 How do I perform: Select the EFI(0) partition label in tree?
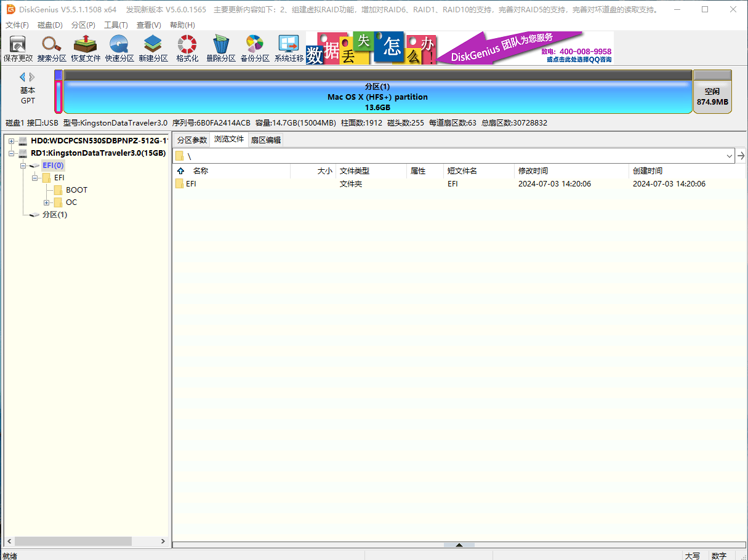(x=53, y=166)
